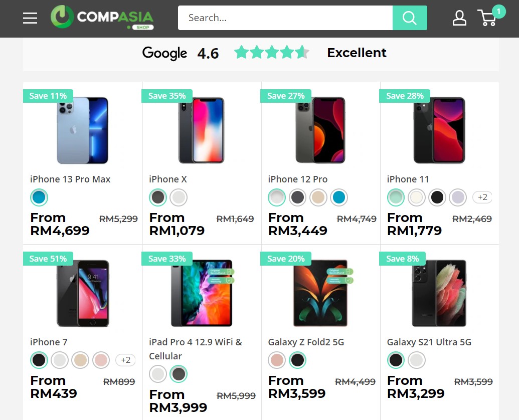Open the hamburger navigation menu

tap(30, 18)
